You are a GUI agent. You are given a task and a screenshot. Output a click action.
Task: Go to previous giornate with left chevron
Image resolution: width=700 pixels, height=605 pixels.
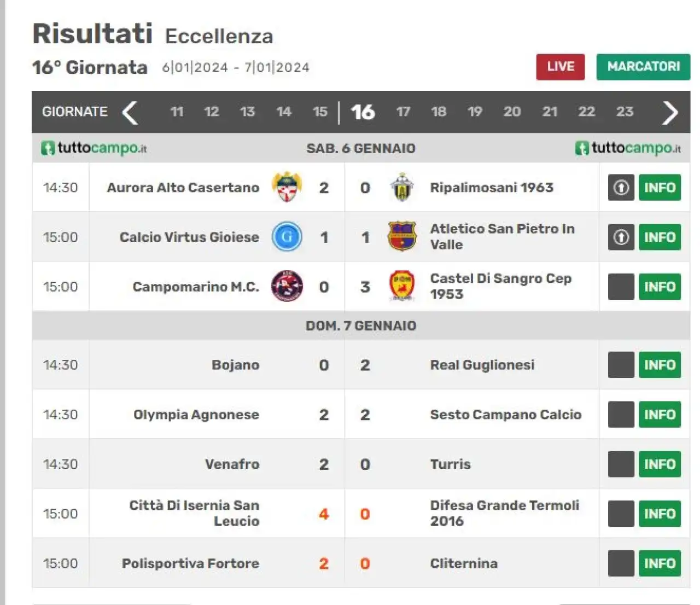(130, 112)
